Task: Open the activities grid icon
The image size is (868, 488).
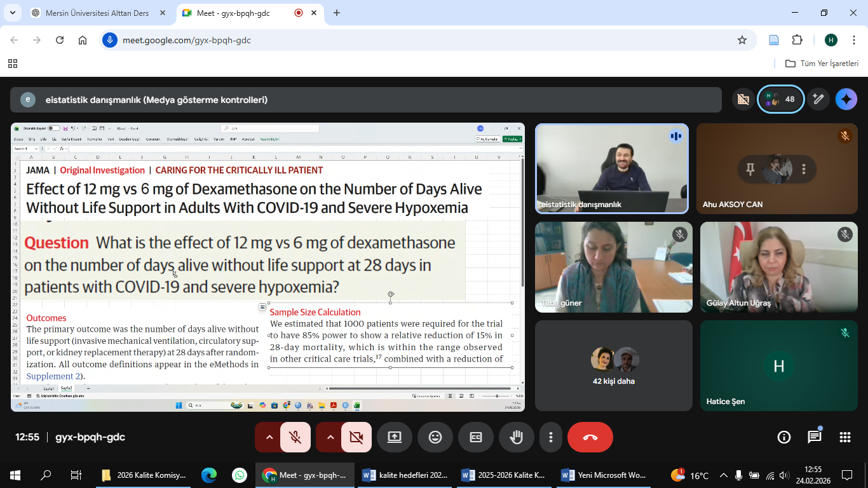Action: [844, 437]
